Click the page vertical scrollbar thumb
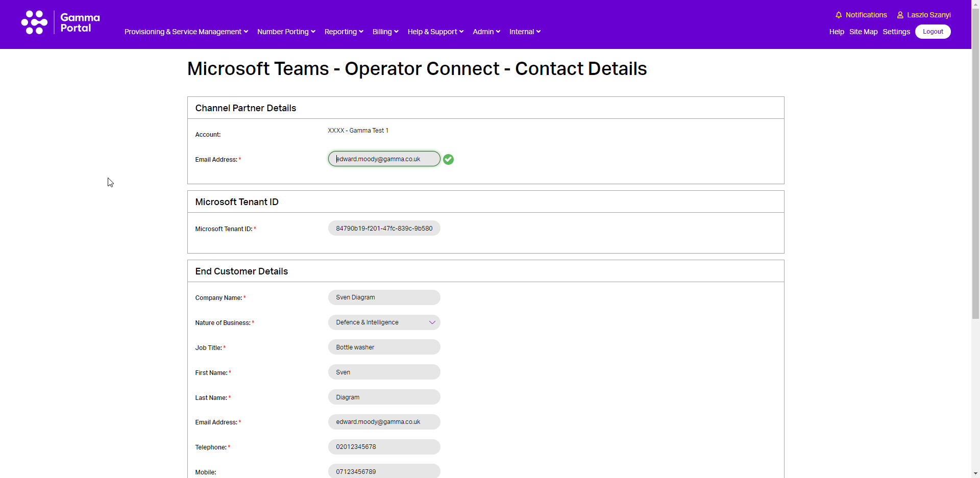 (x=975, y=163)
